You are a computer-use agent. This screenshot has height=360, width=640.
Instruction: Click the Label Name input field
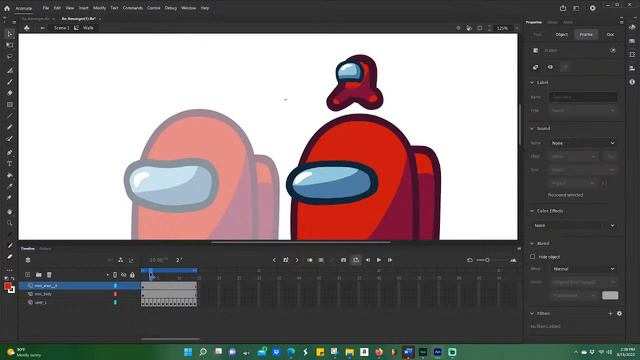click(x=583, y=97)
